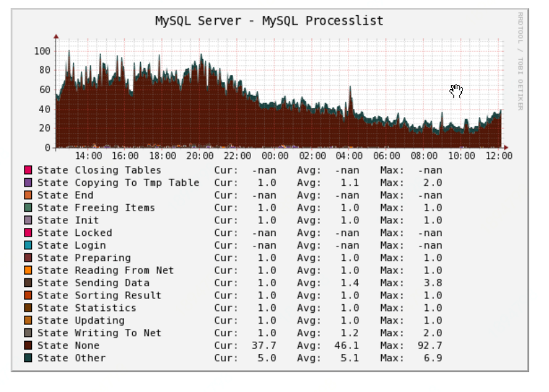Click the 14:00 time axis label
The width and height of the screenshot is (549, 392).
pyautogui.click(x=89, y=156)
